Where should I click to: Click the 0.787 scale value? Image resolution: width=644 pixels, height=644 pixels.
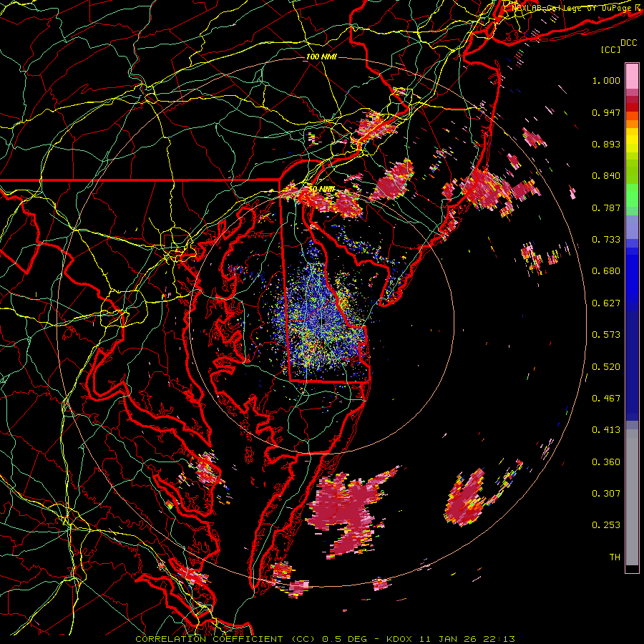pyautogui.click(x=606, y=208)
